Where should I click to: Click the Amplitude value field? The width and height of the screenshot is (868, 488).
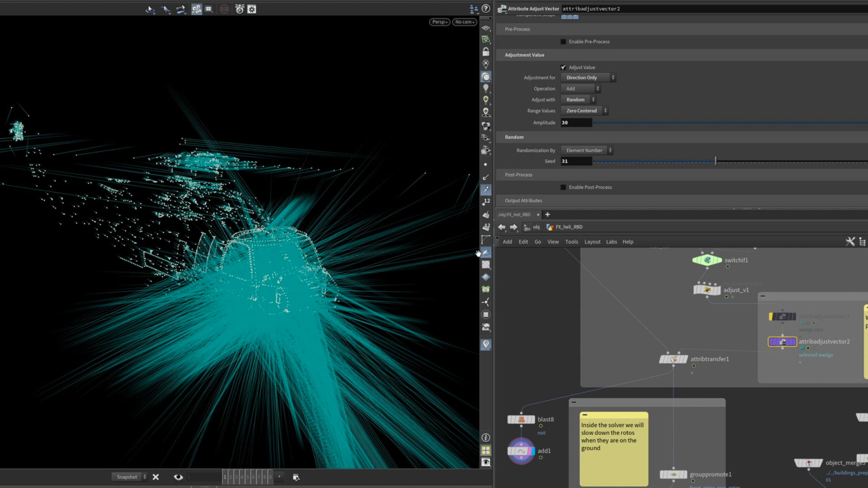(576, 123)
